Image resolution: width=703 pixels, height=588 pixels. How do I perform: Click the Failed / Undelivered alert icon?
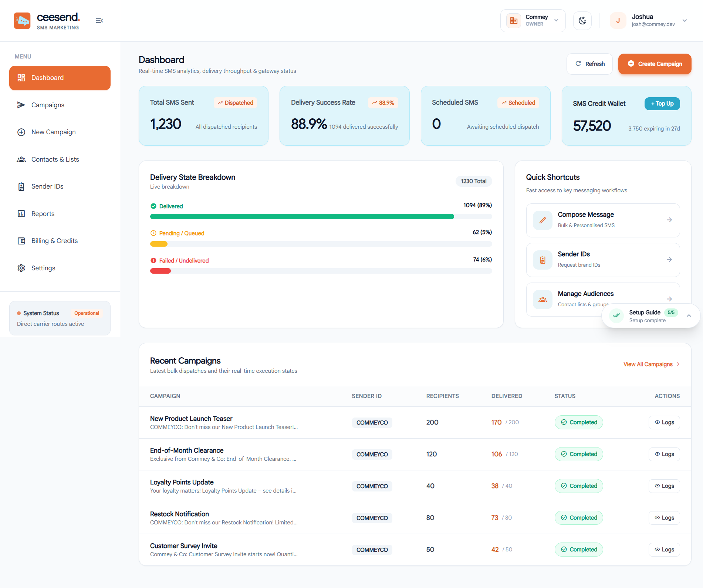point(153,261)
